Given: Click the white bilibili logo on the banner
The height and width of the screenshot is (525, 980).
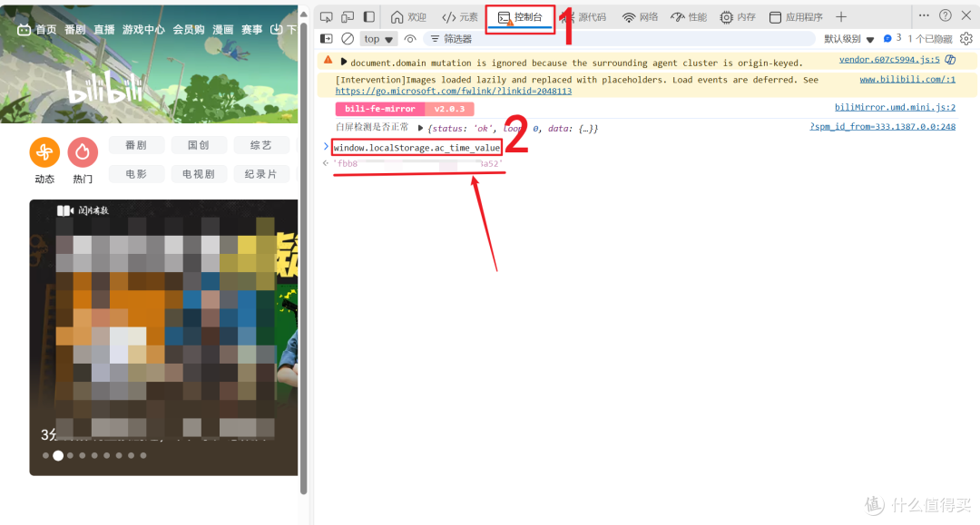Looking at the screenshot, I should tap(105, 88).
